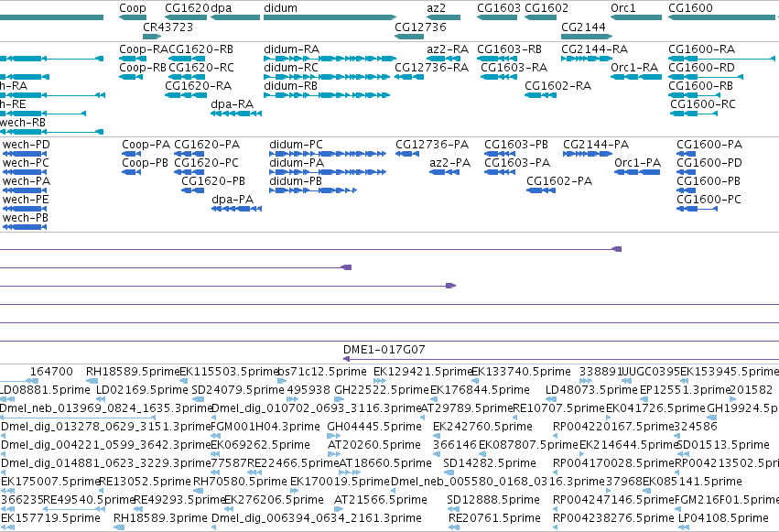Screen dimensions: 779x532
Task: Select the RE13052.5prime EST label
Action: pos(145,482)
